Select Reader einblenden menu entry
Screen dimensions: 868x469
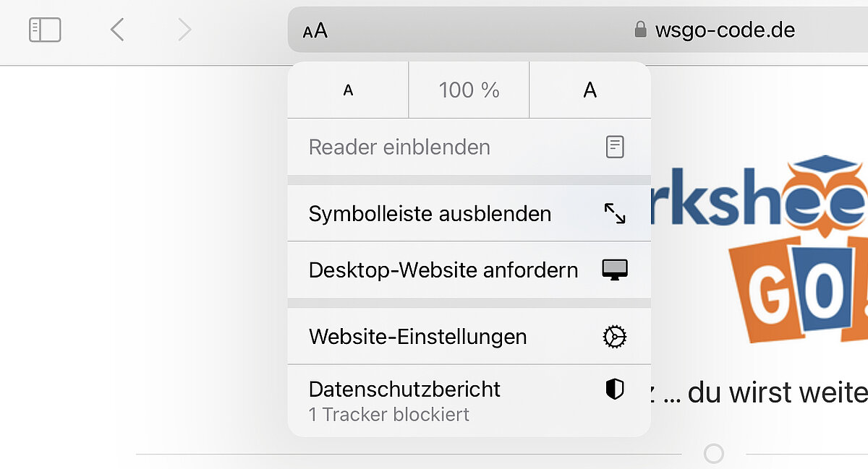point(399,147)
